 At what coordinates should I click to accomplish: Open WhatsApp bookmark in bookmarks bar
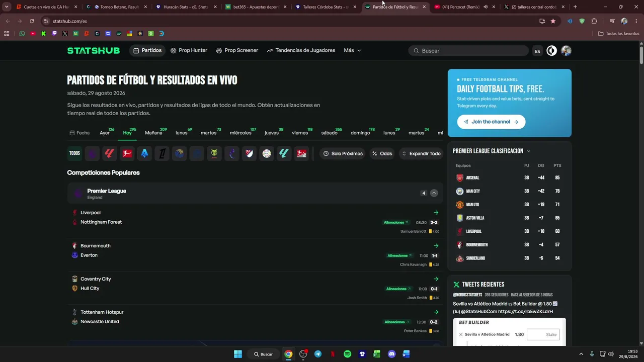[x=22, y=34]
